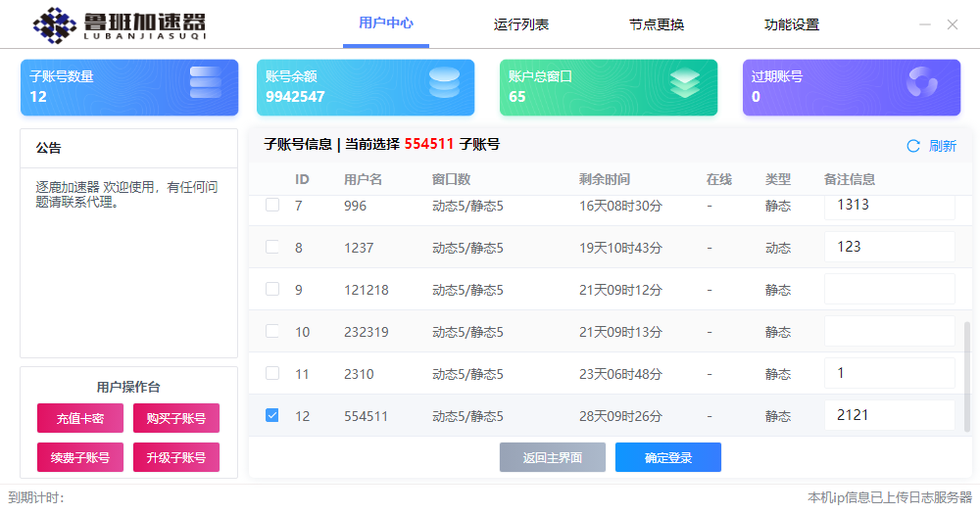Click the total windows layers icon
The width and height of the screenshot is (980, 514).
tap(685, 83)
